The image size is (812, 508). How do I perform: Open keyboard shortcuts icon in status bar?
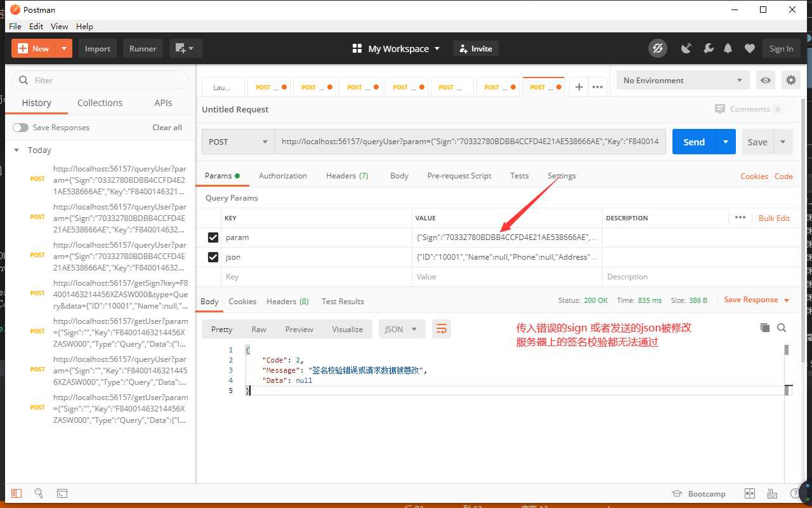772,493
